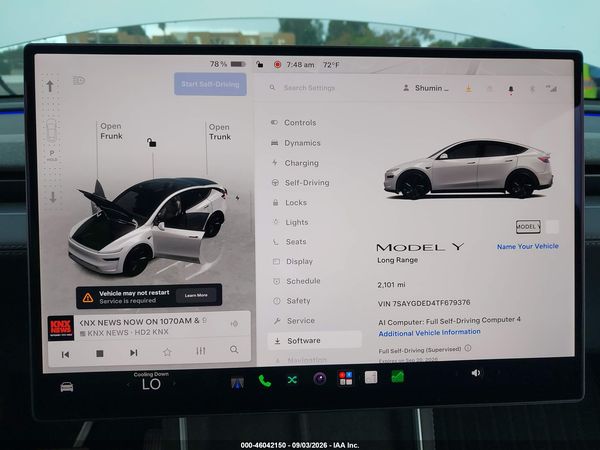Select Safety in the settings list

(x=292, y=301)
